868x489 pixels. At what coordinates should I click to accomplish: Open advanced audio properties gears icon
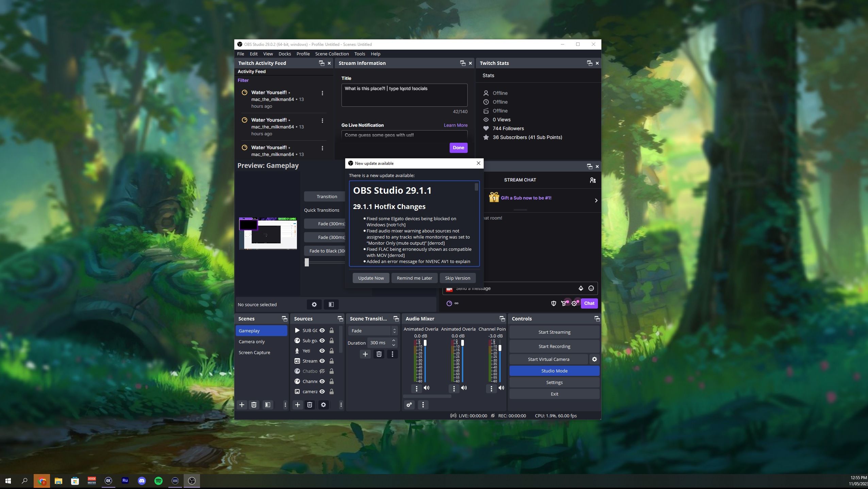click(x=409, y=405)
